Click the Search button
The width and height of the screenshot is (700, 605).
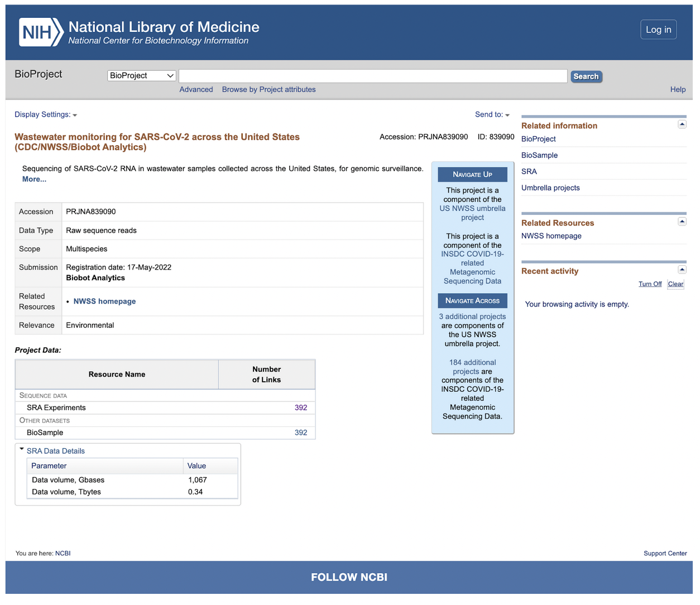tap(586, 76)
